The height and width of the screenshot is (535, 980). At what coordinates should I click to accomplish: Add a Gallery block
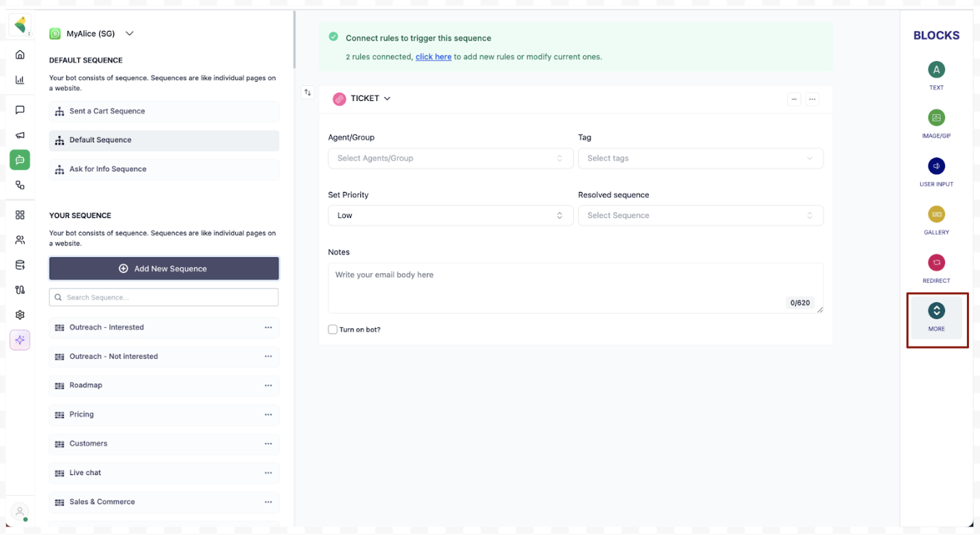(936, 220)
